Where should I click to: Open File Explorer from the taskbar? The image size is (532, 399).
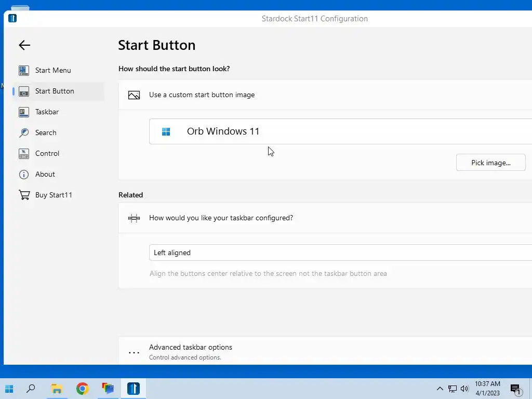[x=57, y=389]
